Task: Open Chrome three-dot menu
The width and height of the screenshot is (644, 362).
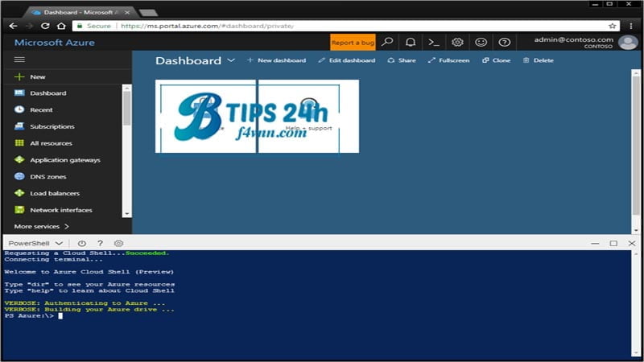Action: (x=631, y=26)
